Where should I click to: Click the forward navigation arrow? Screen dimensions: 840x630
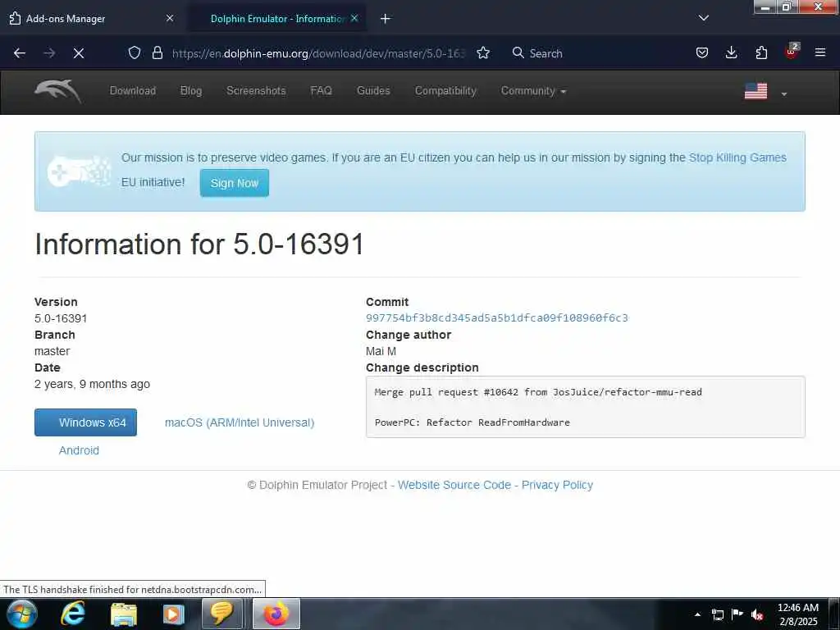pyautogui.click(x=49, y=53)
